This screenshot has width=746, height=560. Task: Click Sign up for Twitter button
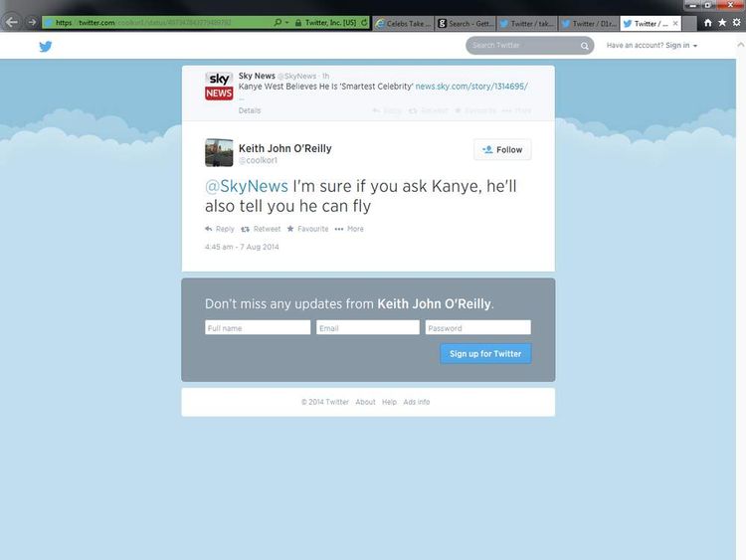[485, 354]
